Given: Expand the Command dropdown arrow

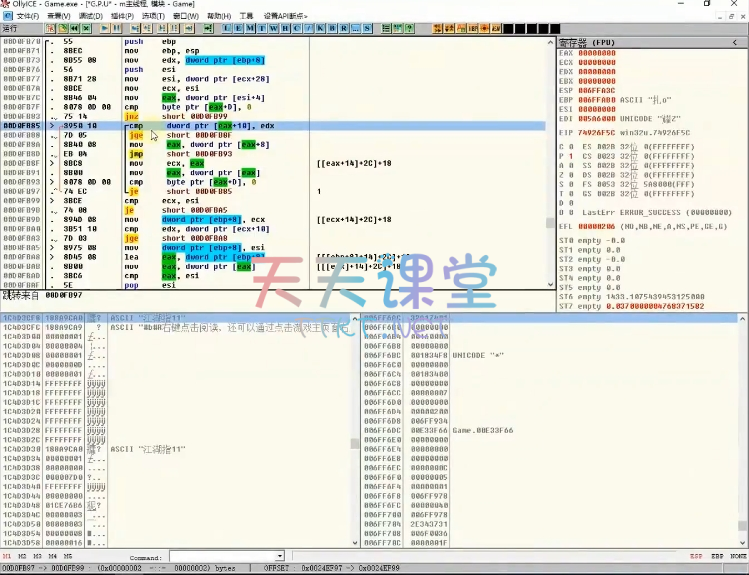Looking at the screenshot, I should [279, 556].
